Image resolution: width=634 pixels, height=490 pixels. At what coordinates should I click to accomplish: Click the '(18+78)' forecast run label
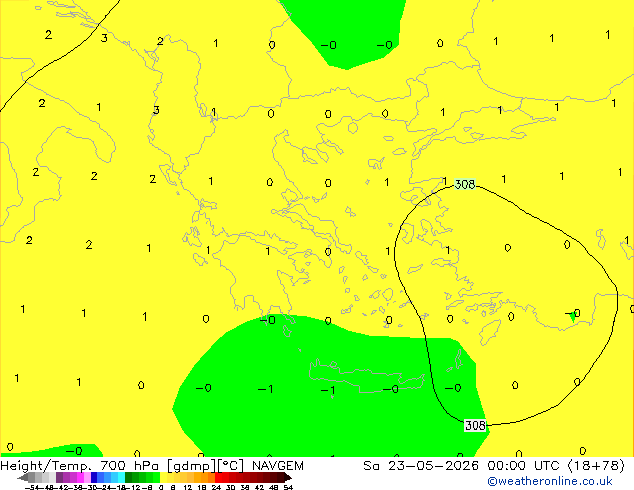(597, 466)
